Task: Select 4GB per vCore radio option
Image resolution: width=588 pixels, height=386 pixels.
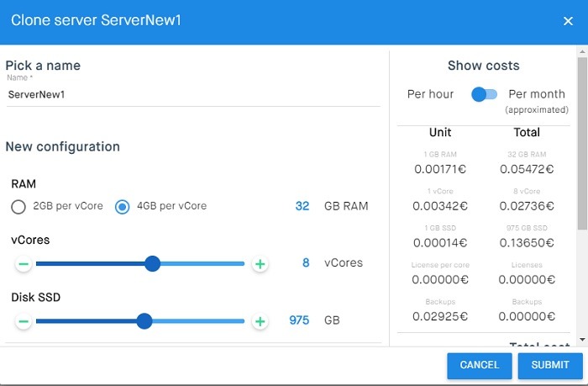Action: 123,207
